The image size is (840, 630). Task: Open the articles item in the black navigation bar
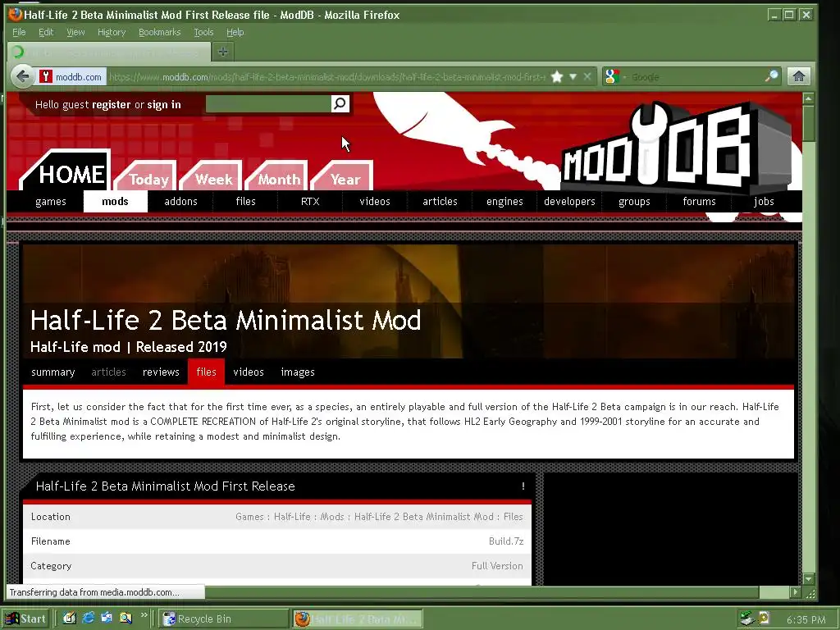click(440, 202)
